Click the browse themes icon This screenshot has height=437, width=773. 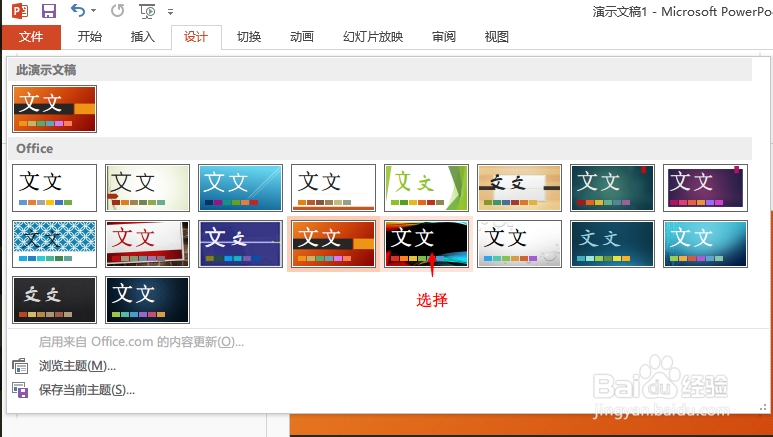(x=20, y=366)
